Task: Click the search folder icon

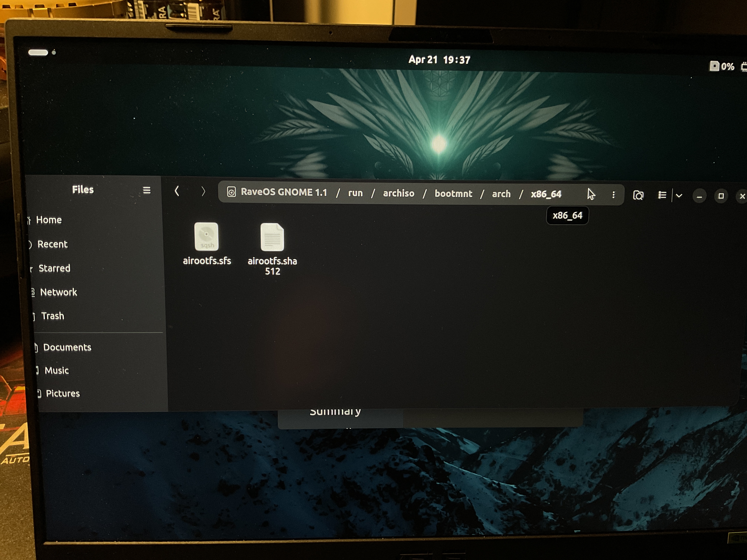Action: point(638,195)
